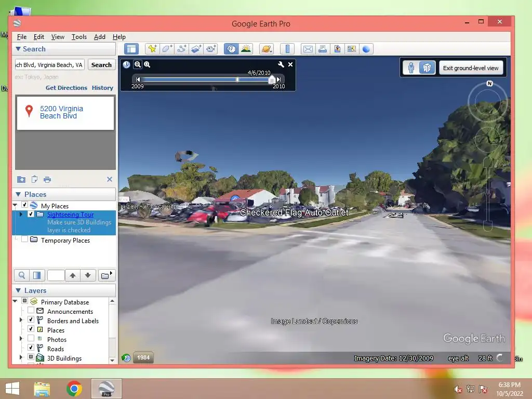
Task: Close the historical imagery slider panel
Action: click(x=290, y=64)
